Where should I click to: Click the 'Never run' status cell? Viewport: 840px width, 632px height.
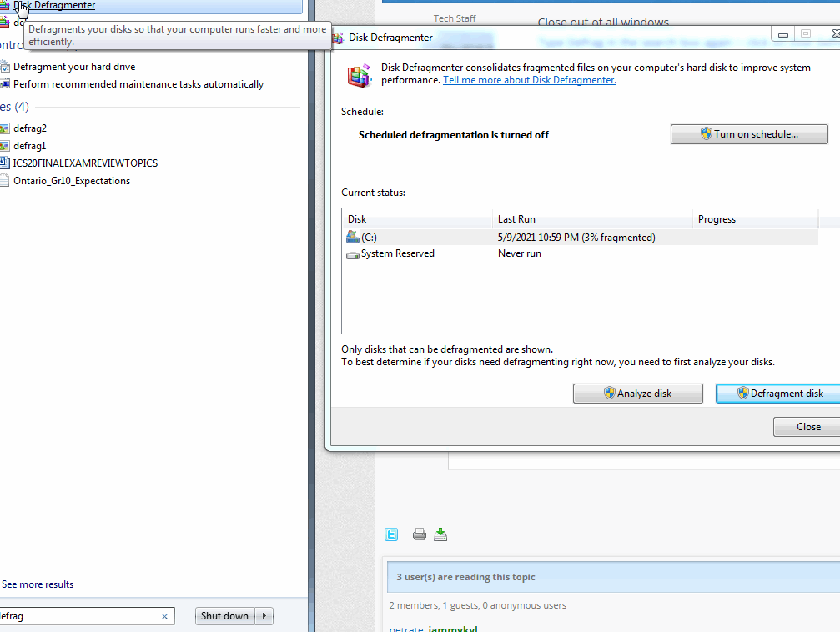[519, 253]
